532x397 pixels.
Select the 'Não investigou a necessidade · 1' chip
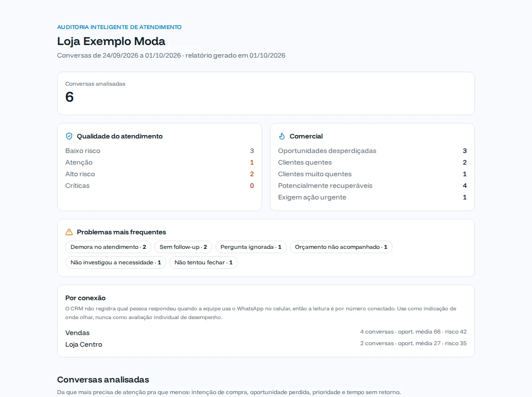[116, 262]
